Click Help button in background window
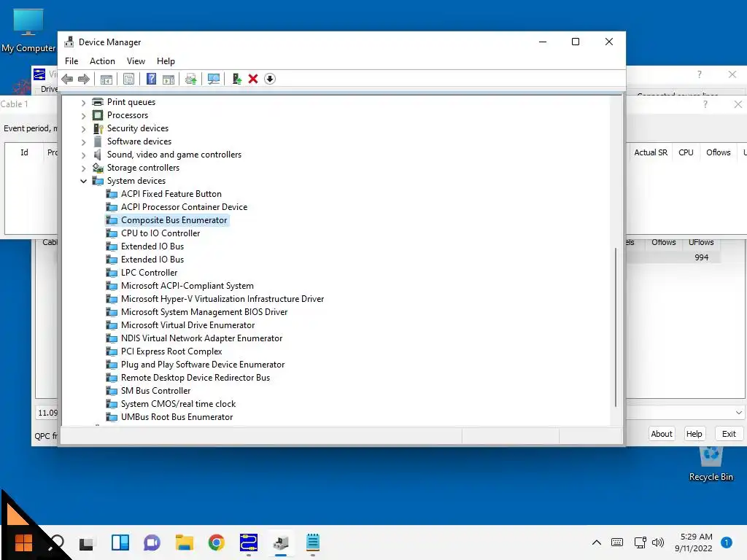747x560 pixels. 694,434
